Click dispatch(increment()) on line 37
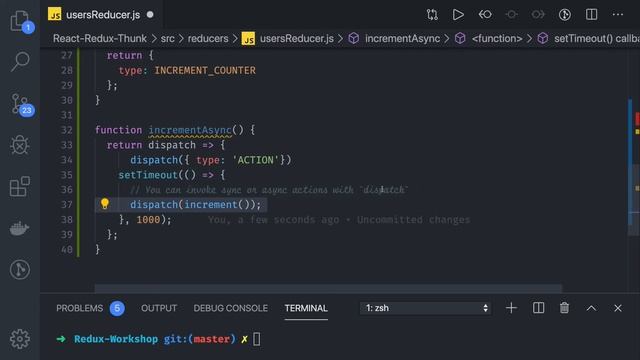Image resolution: width=640 pixels, height=360 pixels. (196, 204)
